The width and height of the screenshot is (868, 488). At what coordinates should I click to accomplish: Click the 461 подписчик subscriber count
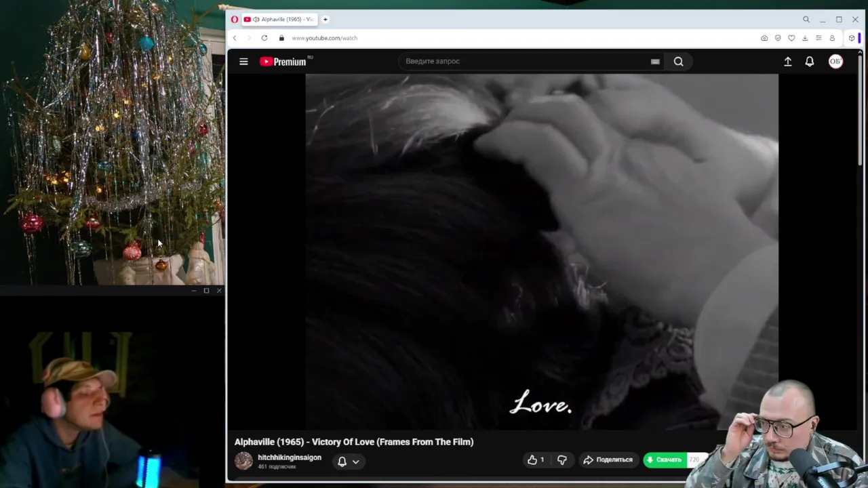click(277, 466)
